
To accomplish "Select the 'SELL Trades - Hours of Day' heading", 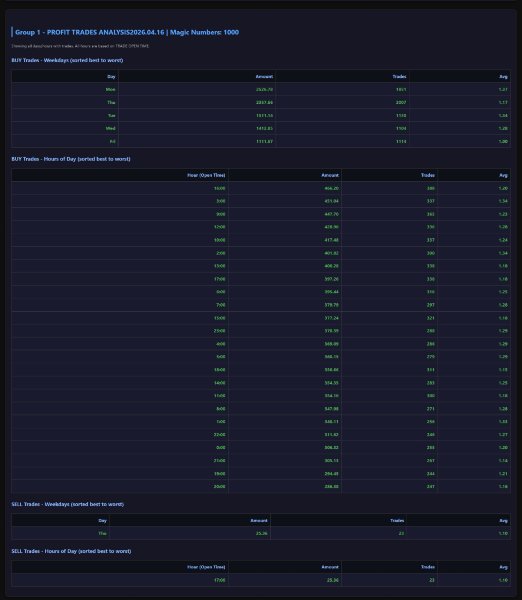I will click(71, 551).
